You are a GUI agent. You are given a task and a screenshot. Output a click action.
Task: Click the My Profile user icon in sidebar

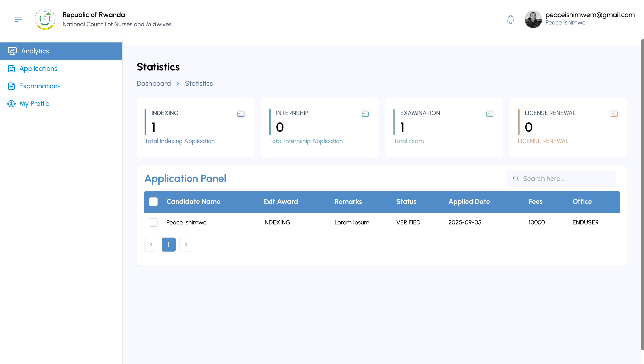[x=11, y=103]
